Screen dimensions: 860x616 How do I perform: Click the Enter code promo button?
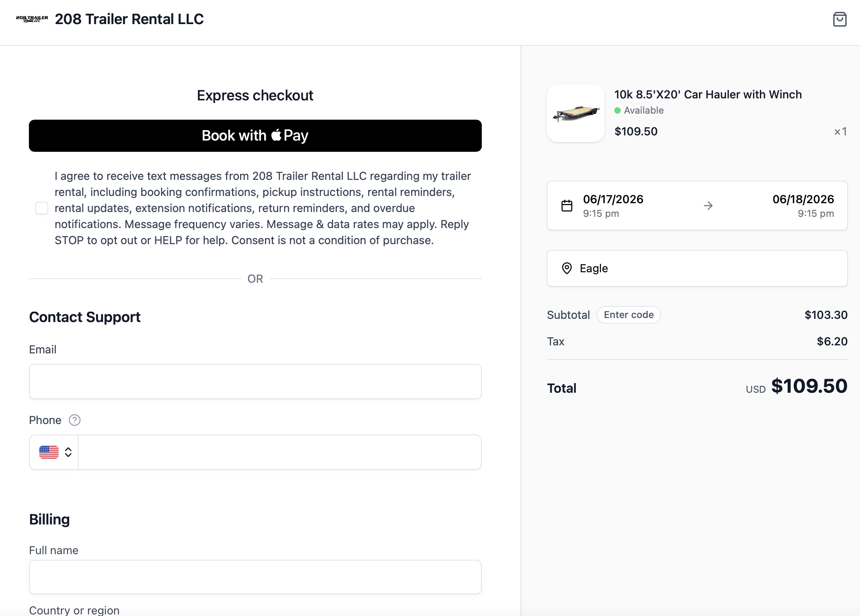tap(629, 315)
